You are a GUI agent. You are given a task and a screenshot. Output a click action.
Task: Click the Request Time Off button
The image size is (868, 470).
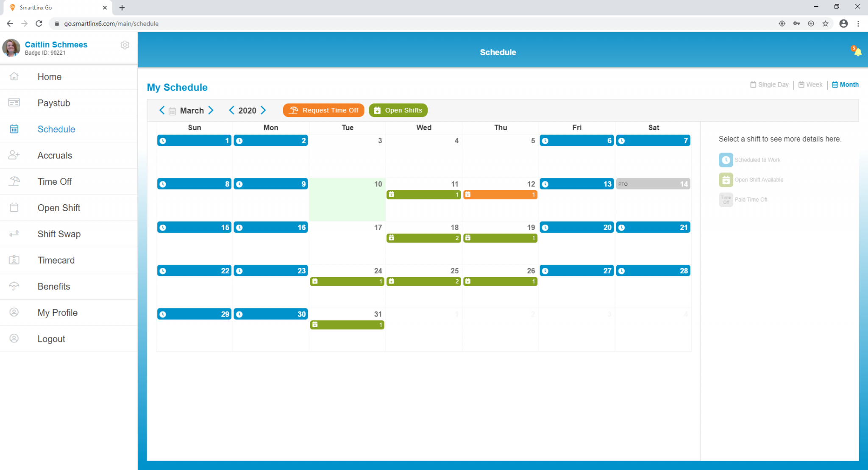(x=323, y=110)
